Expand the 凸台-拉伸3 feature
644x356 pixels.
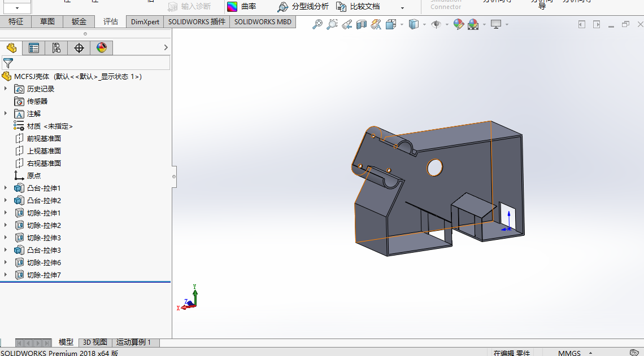(5, 250)
